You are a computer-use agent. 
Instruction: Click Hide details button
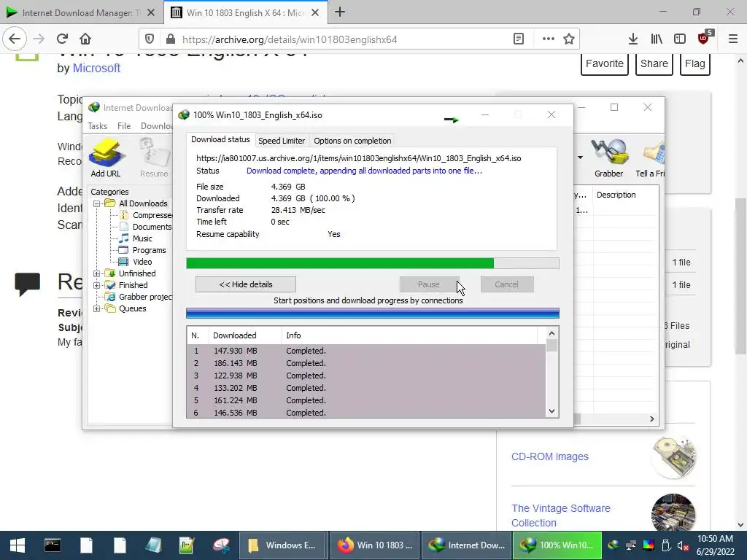tap(246, 284)
